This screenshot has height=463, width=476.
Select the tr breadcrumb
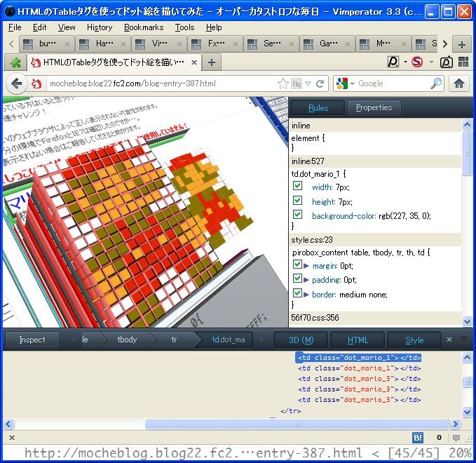pos(174,340)
